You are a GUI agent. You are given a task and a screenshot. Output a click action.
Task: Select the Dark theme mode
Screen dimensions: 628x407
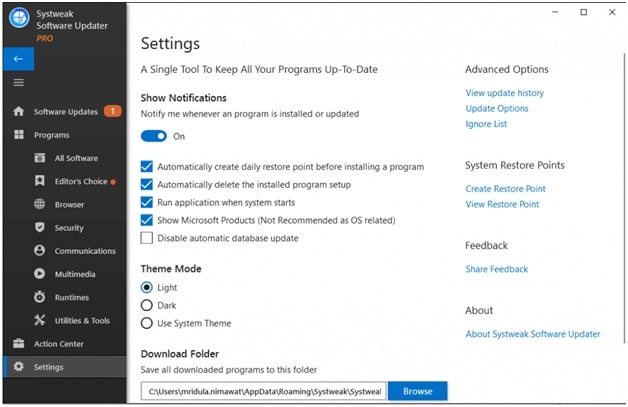(x=147, y=305)
